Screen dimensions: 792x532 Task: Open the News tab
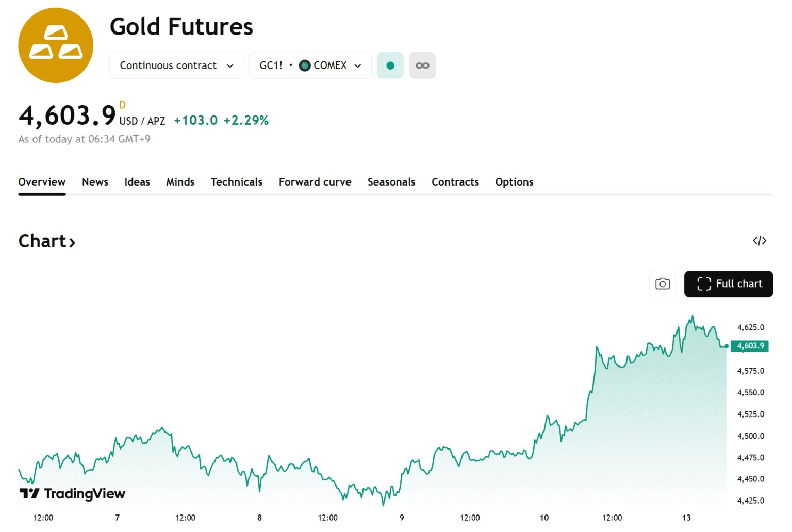click(x=95, y=182)
